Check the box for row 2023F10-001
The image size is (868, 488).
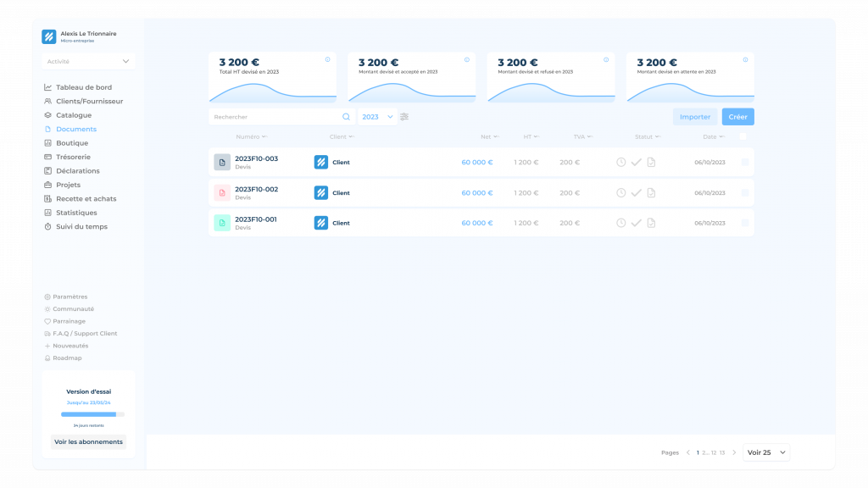(x=744, y=223)
